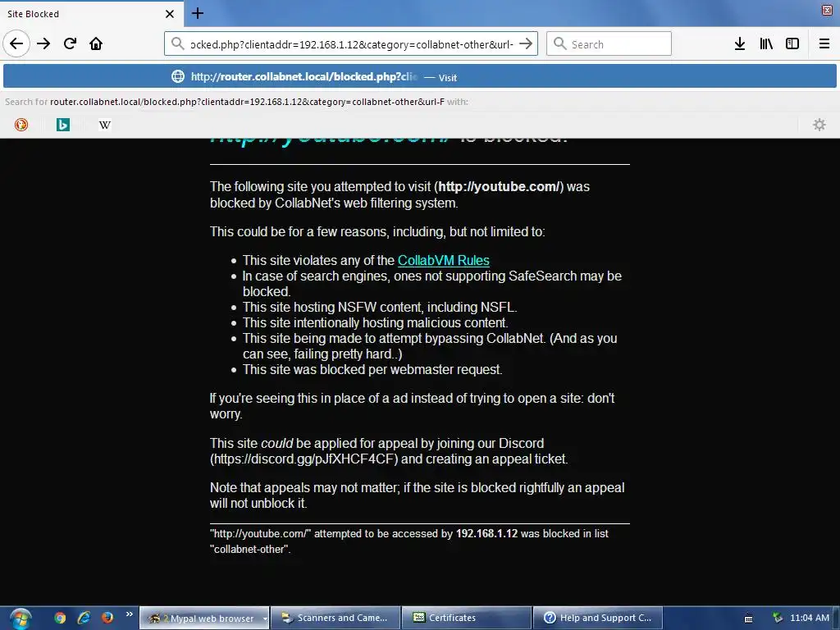
Task: Click the keyboard tray icon
Action: [x=748, y=619]
